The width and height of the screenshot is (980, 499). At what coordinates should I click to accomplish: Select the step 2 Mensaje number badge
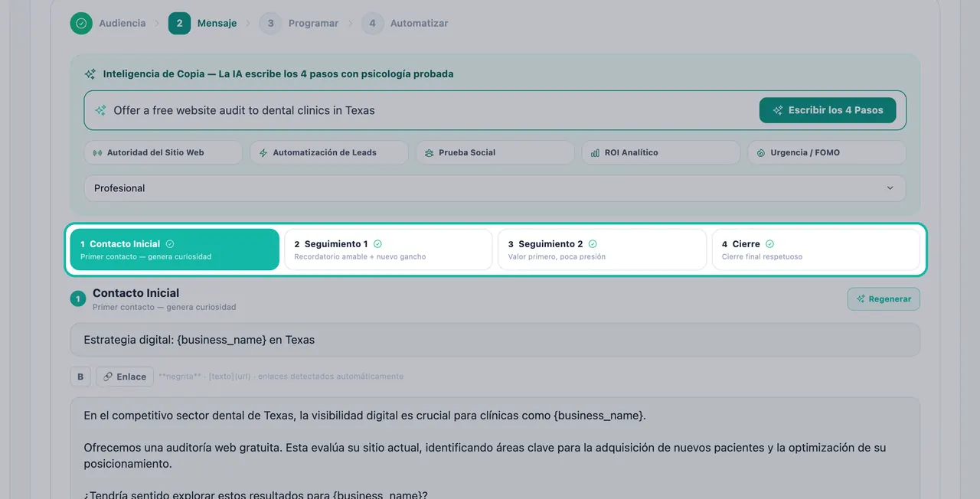coord(179,23)
